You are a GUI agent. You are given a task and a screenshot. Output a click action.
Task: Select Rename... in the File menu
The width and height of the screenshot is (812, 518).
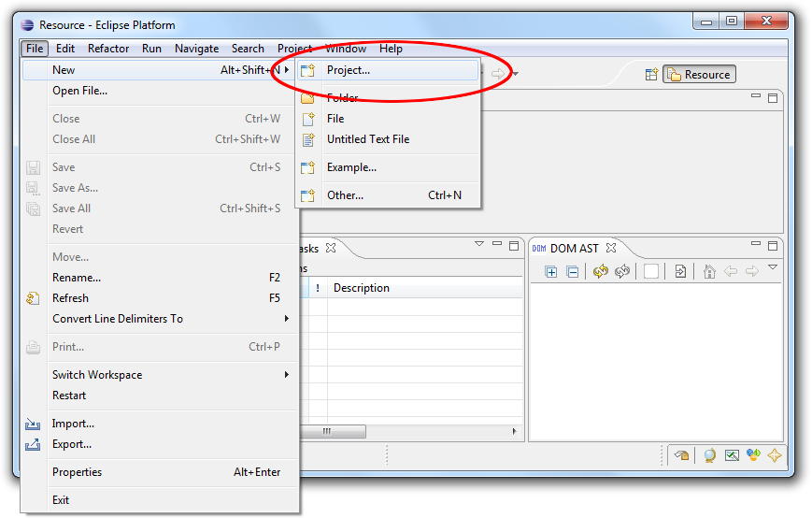(160, 278)
